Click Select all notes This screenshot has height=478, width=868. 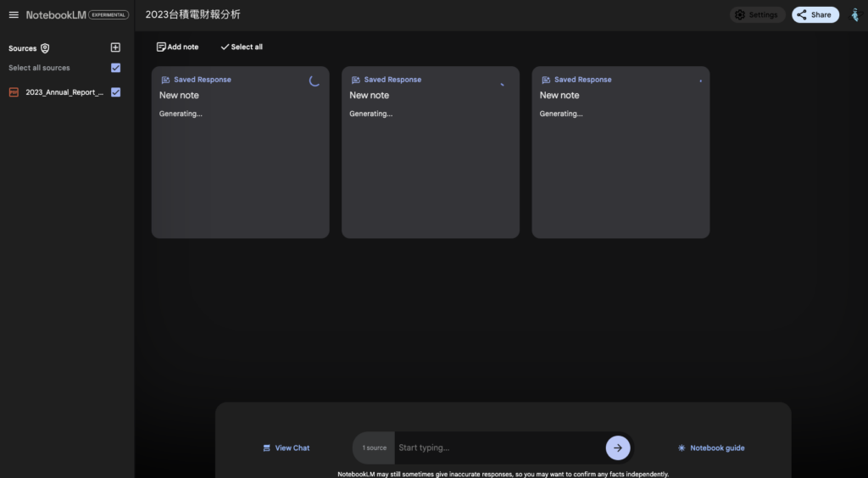click(242, 47)
